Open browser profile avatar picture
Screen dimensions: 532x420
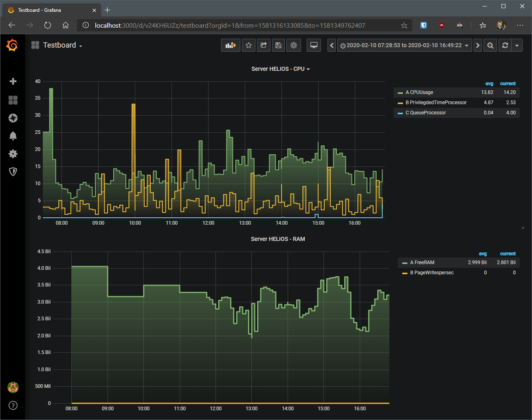pyautogui.click(x=501, y=25)
